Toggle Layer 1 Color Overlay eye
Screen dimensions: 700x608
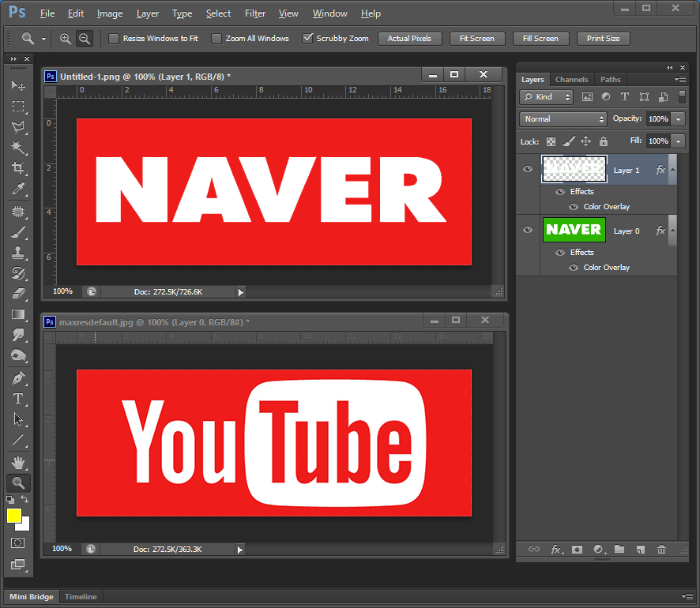574,207
